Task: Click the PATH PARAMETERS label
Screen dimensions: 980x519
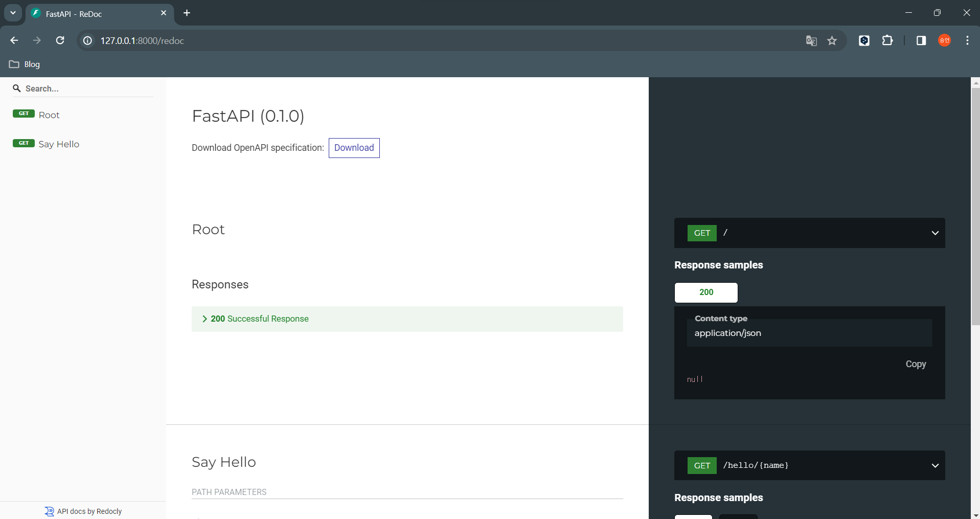Action: tap(229, 492)
